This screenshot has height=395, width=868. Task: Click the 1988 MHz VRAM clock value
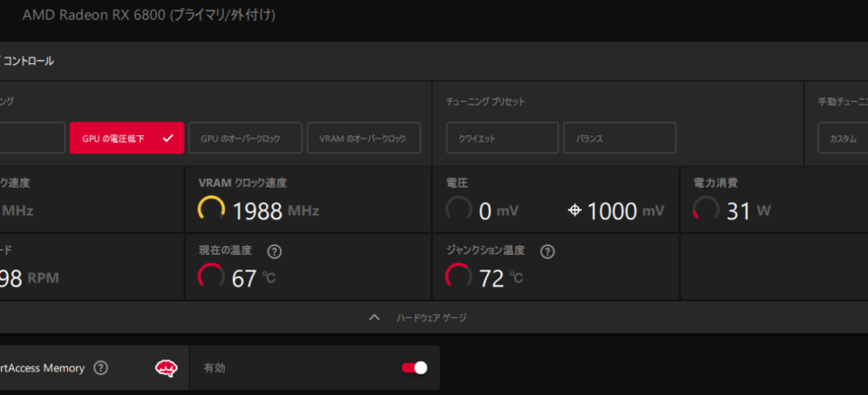275,211
